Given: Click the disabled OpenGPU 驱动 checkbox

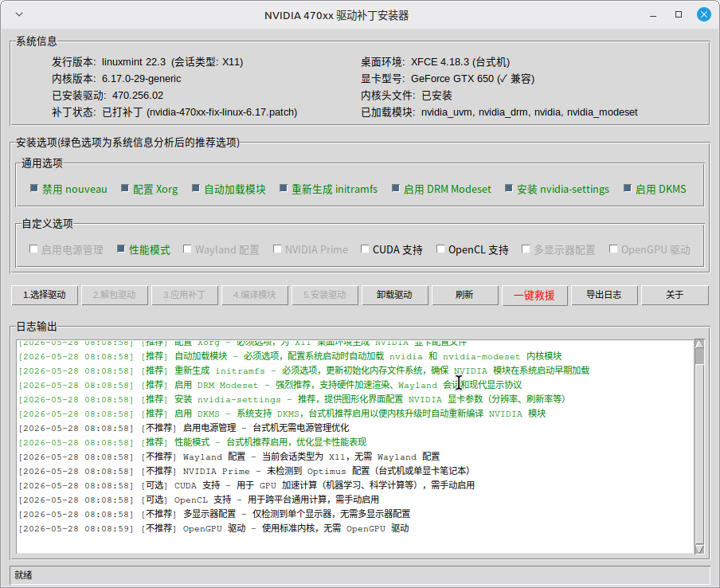Looking at the screenshot, I should (613, 249).
